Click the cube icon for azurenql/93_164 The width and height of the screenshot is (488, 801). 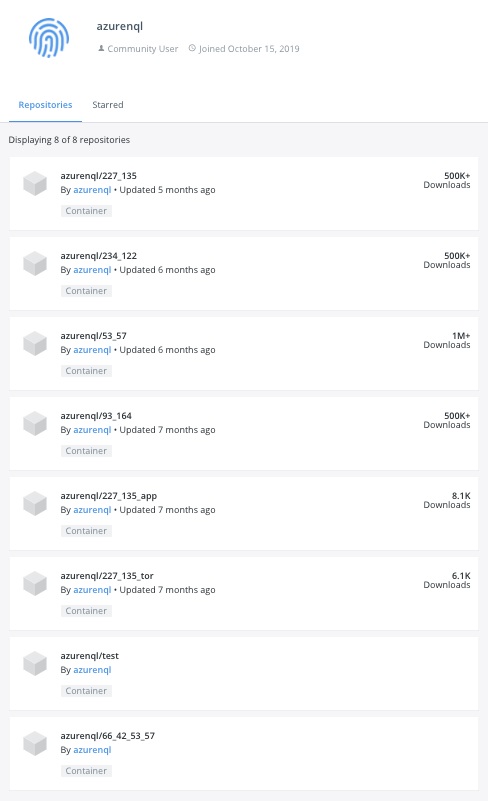click(35, 423)
